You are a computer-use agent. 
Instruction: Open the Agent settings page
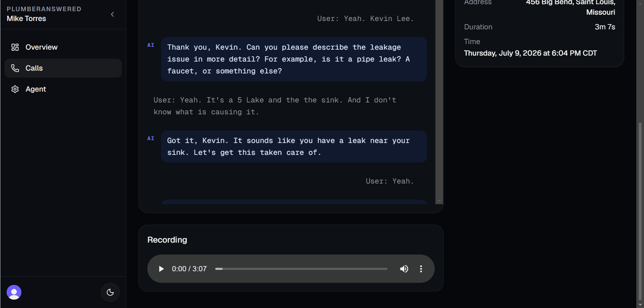tap(63, 89)
